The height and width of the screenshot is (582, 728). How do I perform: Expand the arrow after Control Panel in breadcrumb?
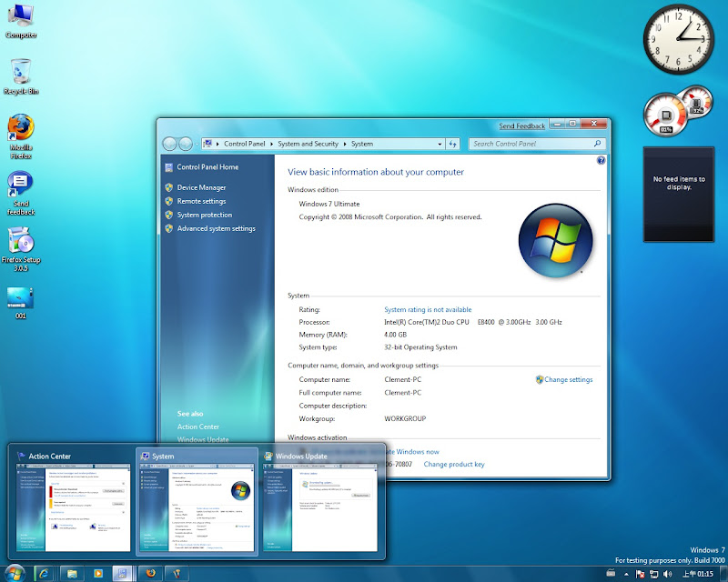(x=272, y=144)
